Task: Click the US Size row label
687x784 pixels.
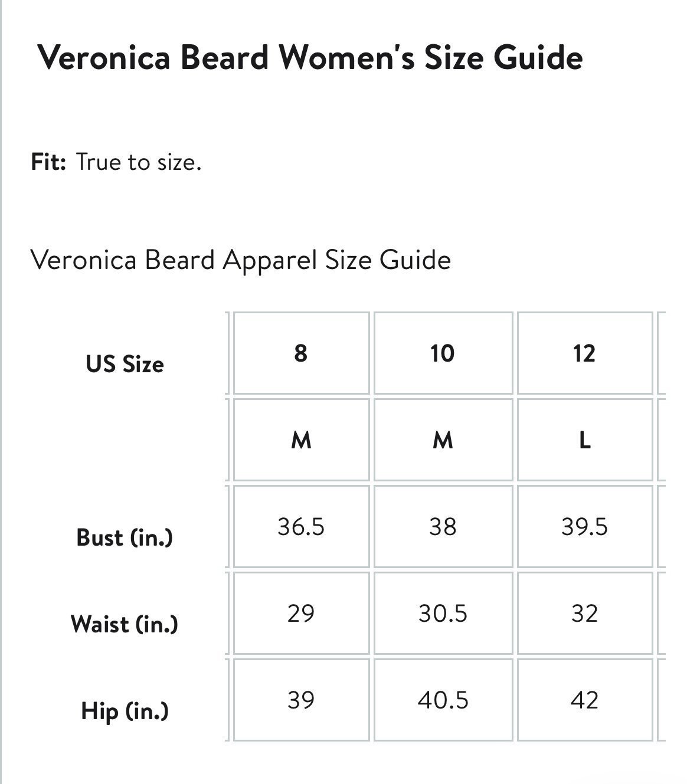Action: [125, 364]
